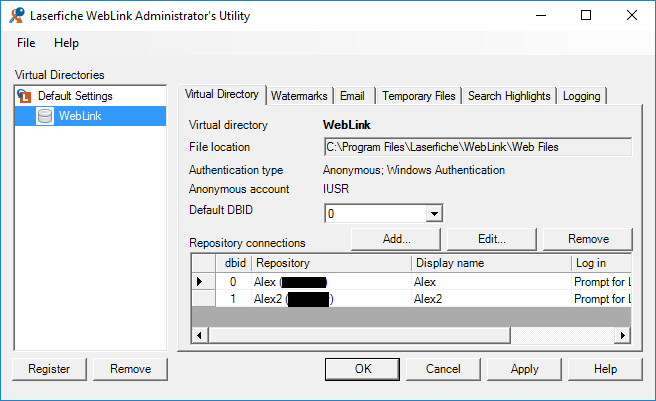Select Default Settings in Virtual Directories tree
Image resolution: width=656 pixels, height=401 pixels.
[x=75, y=96]
